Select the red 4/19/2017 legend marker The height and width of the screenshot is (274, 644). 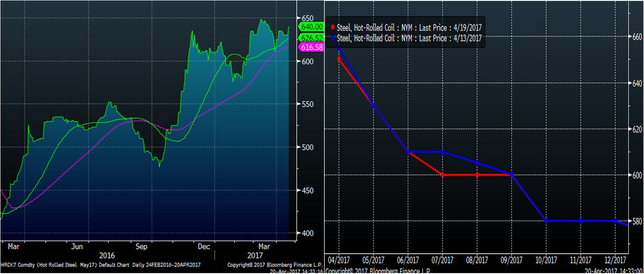(x=332, y=28)
